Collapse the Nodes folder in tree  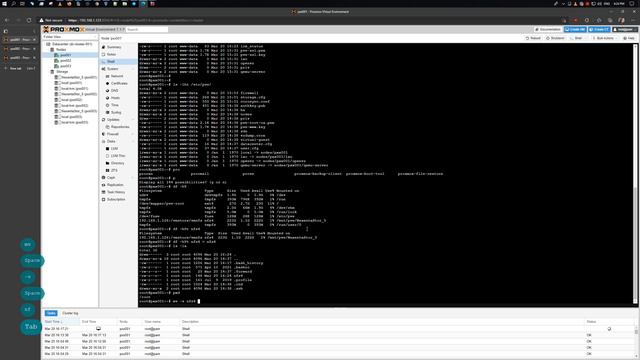(52, 49)
